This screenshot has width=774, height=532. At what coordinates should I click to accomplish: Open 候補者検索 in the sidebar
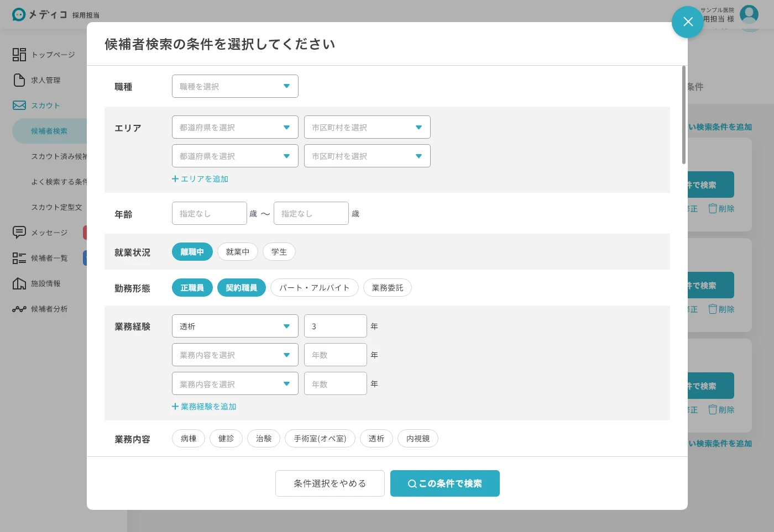click(x=50, y=131)
